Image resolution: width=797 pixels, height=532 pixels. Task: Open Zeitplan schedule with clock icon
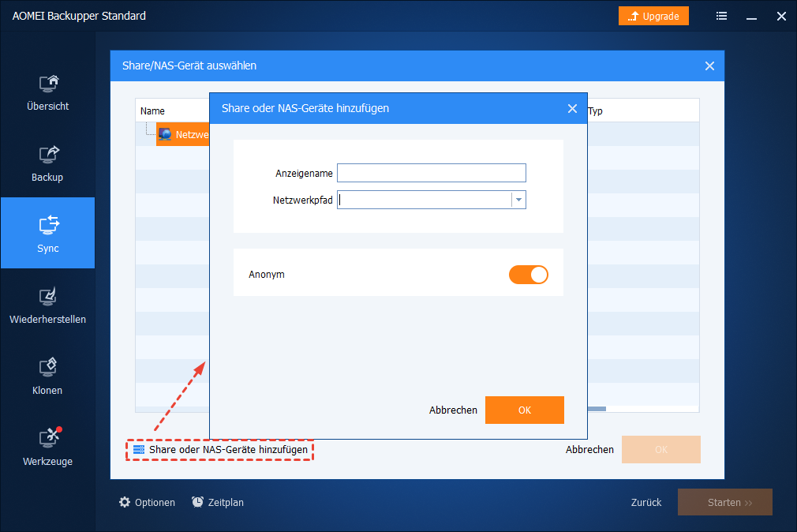[218, 503]
